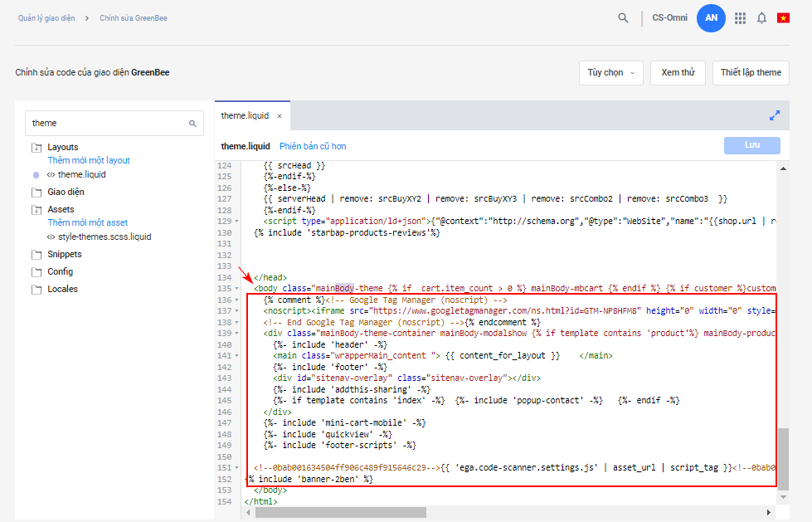Open the Tùy chọn dropdown
812x522 pixels.
tap(610, 73)
